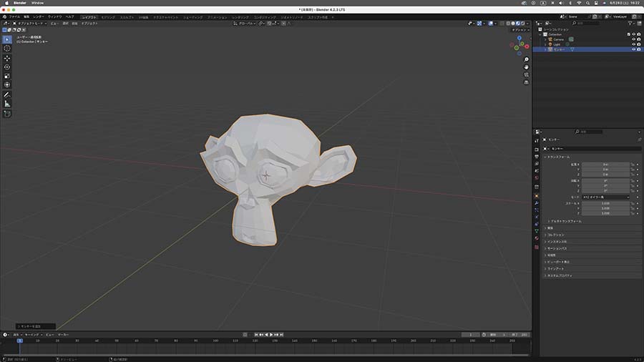Viewport: 644px width, 362px height.
Task: Click the Location X value field
Action: tap(605, 164)
